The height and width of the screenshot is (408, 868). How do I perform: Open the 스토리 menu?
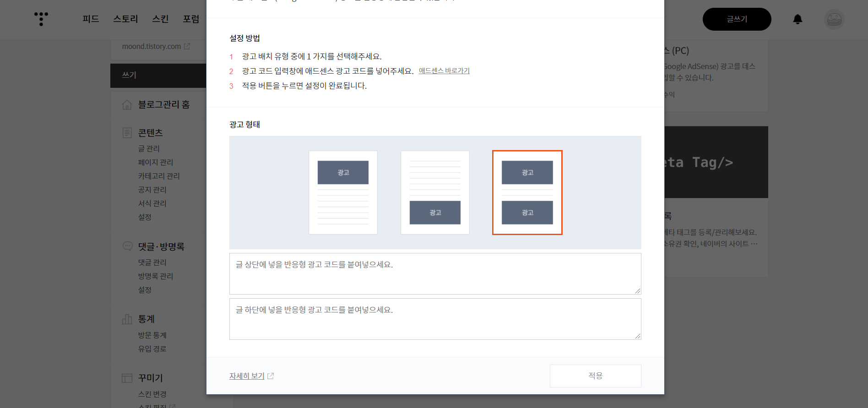pos(125,19)
